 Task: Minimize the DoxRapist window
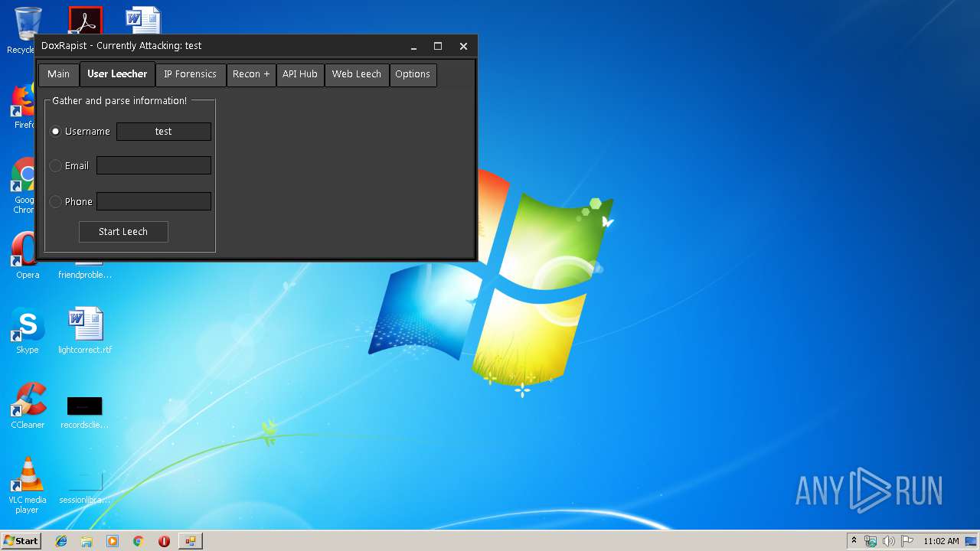(413, 47)
